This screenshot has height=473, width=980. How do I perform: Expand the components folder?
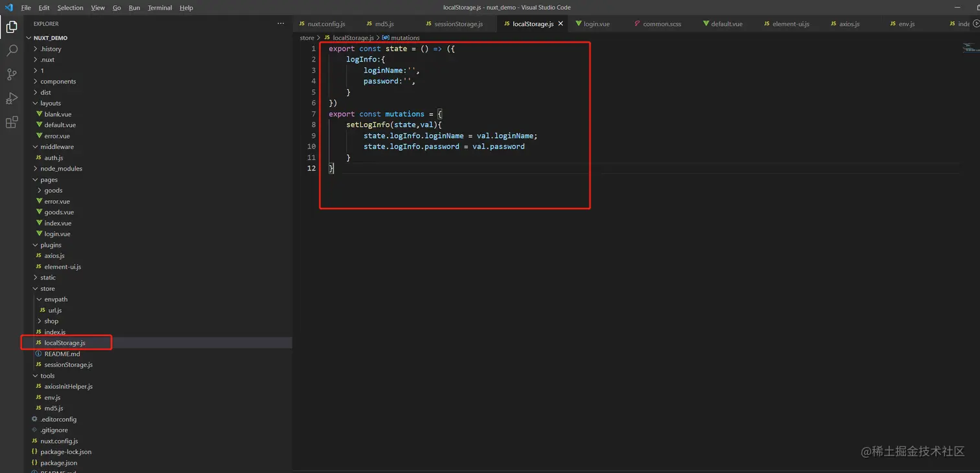[58, 82]
